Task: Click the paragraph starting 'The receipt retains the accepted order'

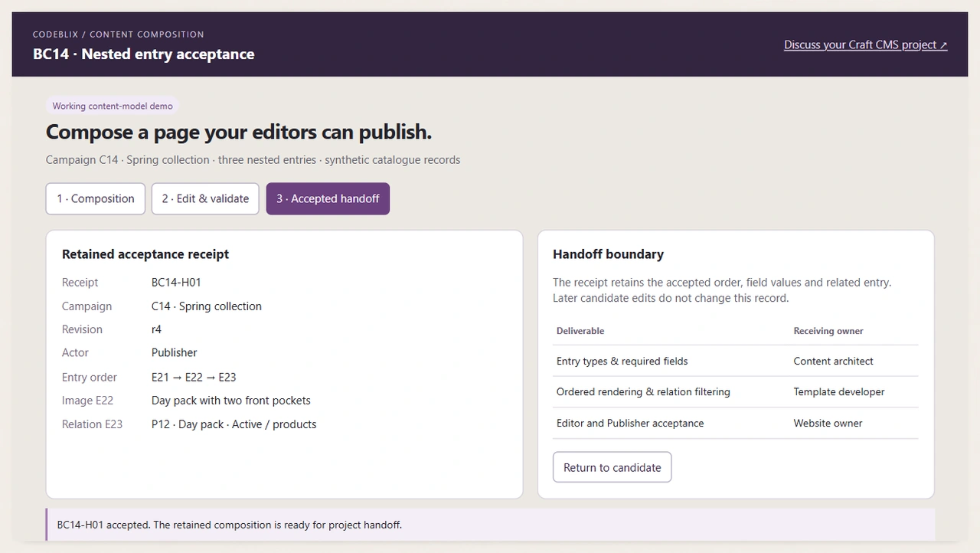Action: click(x=722, y=290)
